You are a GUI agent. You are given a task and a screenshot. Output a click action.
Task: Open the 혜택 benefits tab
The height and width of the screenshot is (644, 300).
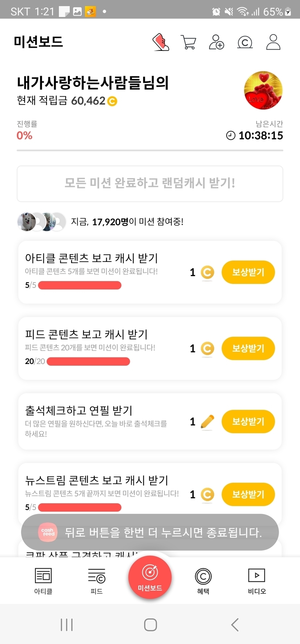[203, 581]
